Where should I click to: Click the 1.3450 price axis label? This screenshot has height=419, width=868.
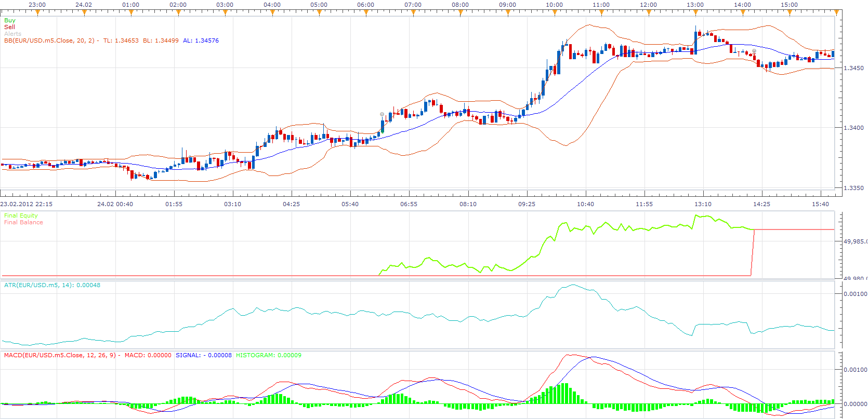(853, 68)
